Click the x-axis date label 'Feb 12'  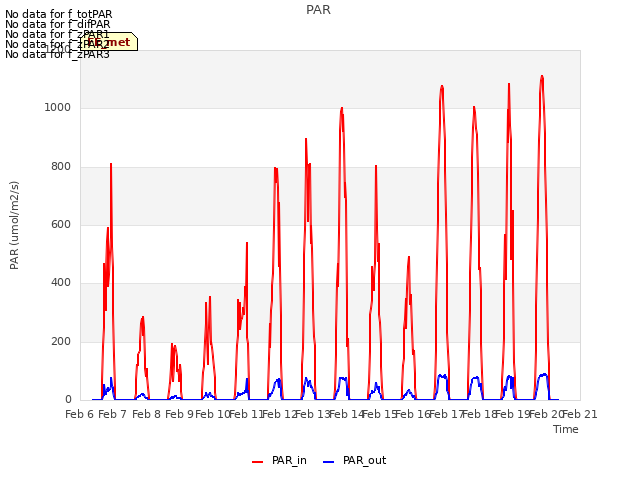[280, 415]
